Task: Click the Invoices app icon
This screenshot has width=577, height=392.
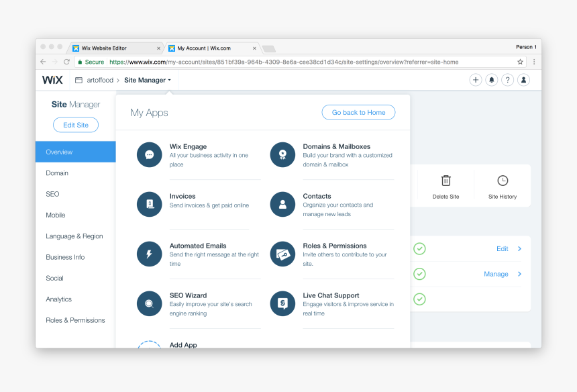Action: [x=149, y=204]
